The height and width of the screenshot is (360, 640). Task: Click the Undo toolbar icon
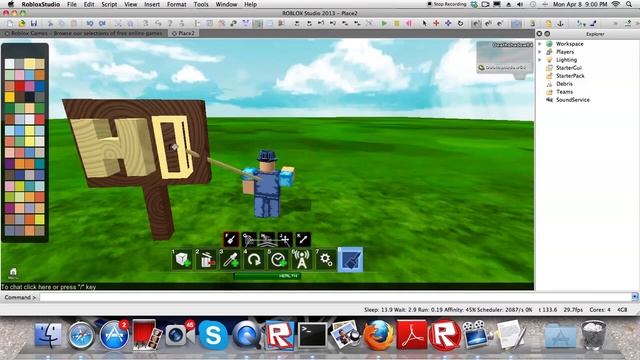(90, 24)
